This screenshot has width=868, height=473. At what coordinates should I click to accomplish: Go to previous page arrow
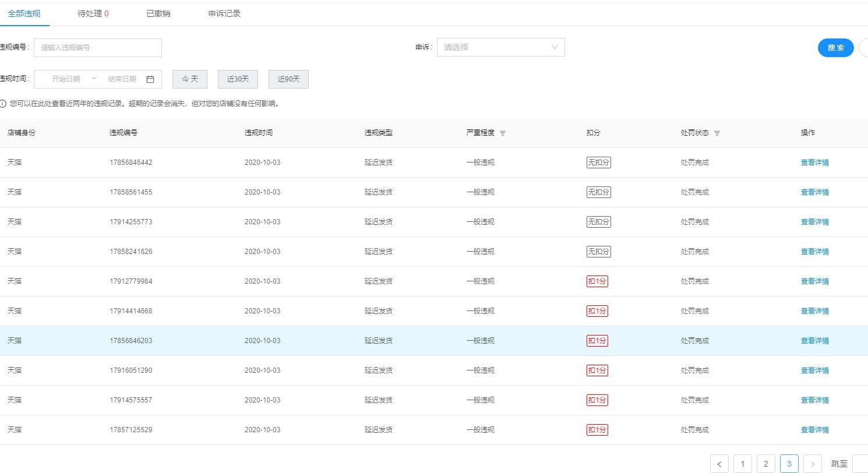point(719,464)
